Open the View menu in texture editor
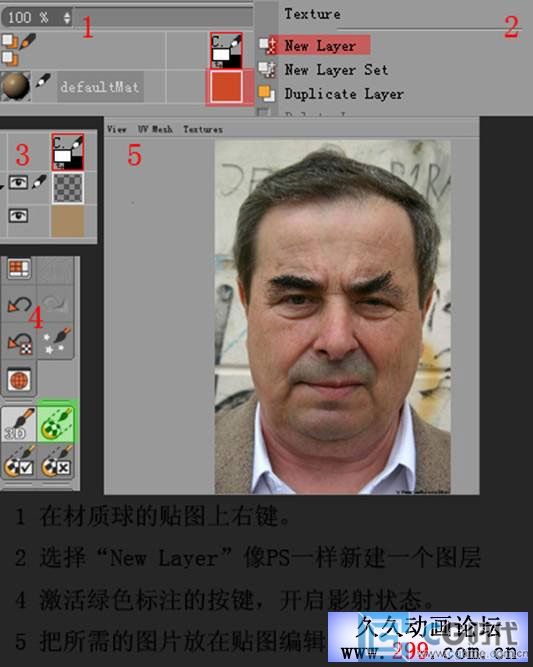This screenshot has width=533, height=667. (x=117, y=129)
